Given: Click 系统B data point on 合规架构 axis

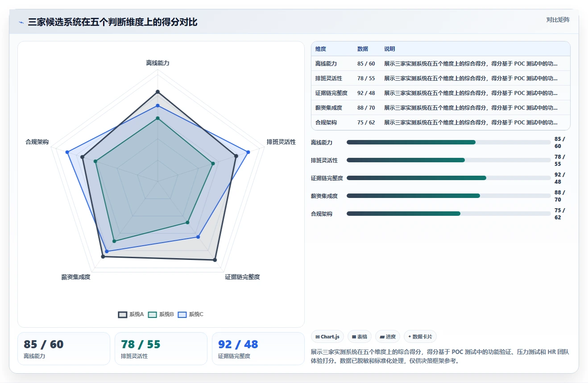Looking at the screenshot, I should pyautogui.click(x=95, y=161).
